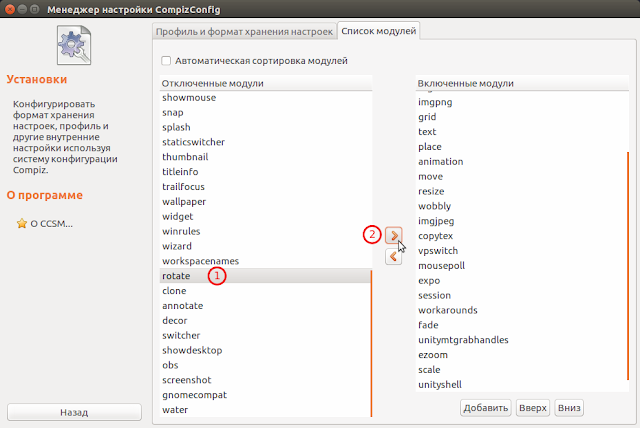Screen dimensions: 640x428
Task: Select showmouse in disabled modules
Action: 265,98
